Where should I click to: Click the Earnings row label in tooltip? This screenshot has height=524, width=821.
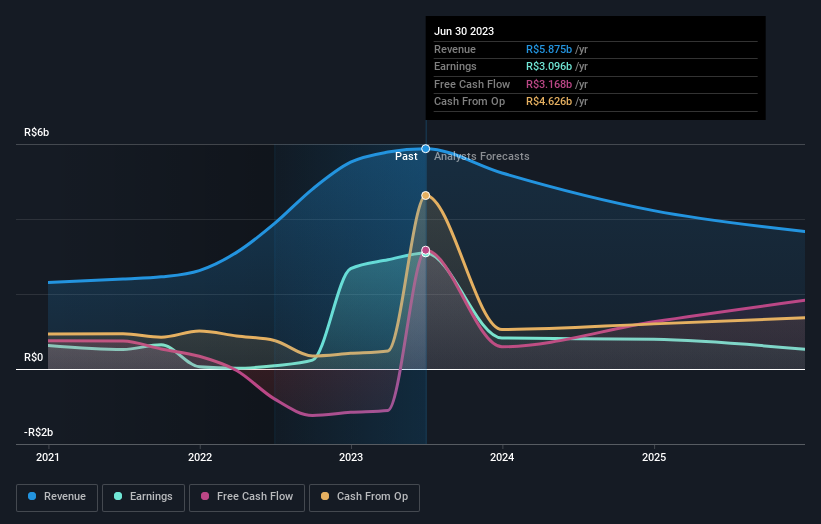[x=455, y=66]
